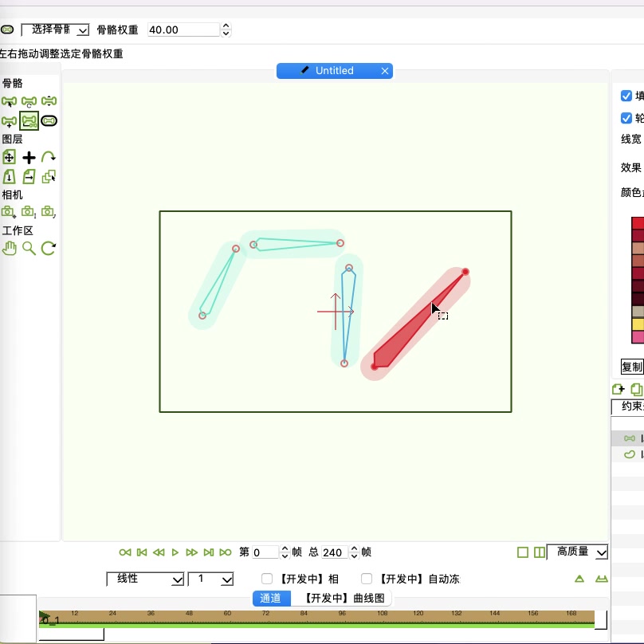Viewport: 644px width, 644px height.
Task: Switch to the 通道 timeline tab
Action: pos(270,598)
